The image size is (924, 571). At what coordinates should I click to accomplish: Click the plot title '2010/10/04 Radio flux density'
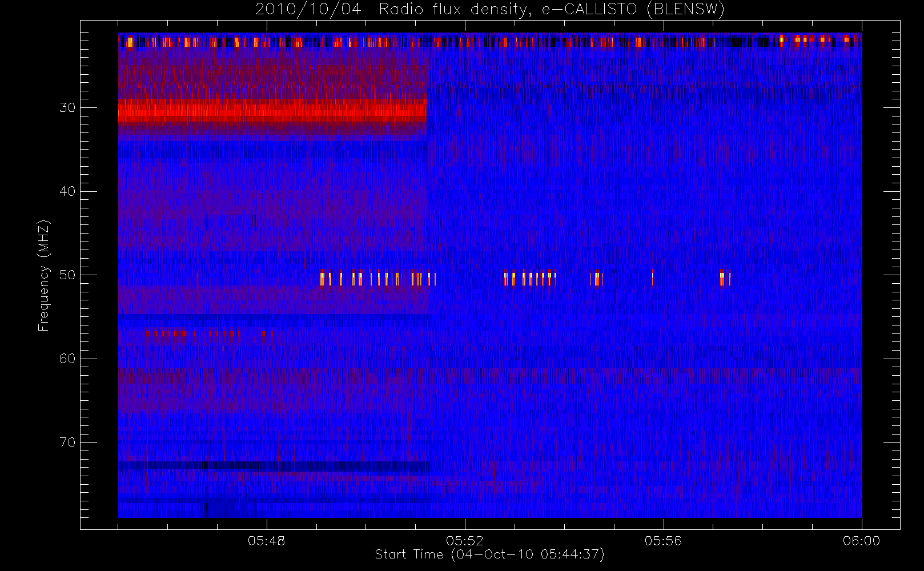point(490,10)
